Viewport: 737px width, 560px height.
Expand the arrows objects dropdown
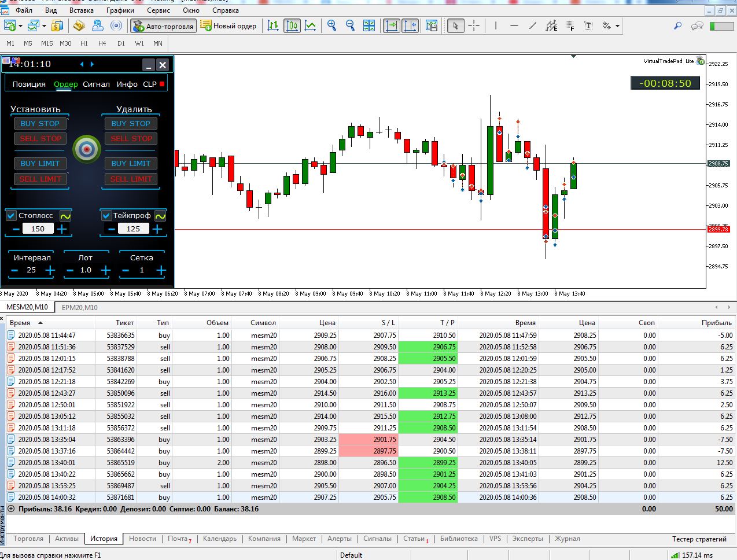pos(618,26)
